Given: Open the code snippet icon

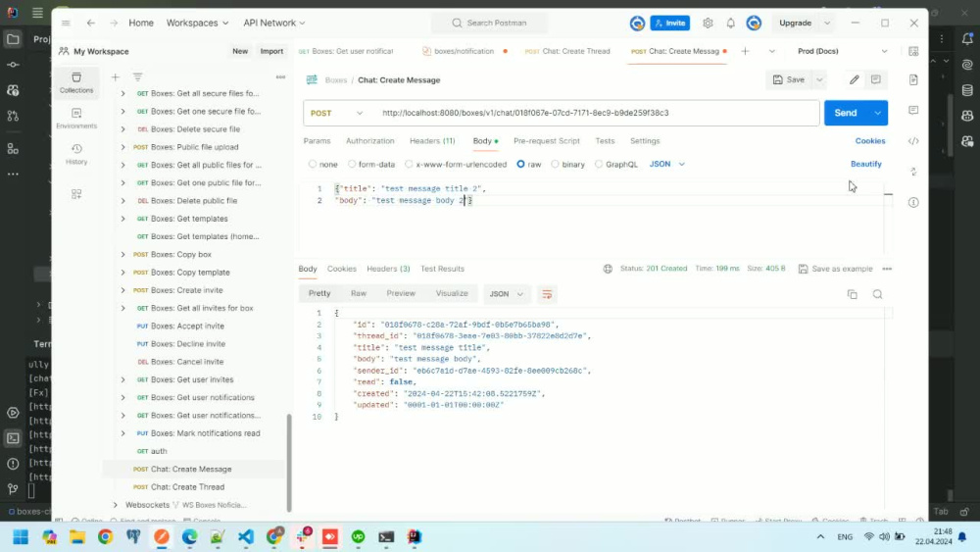Looking at the screenshot, I should click(x=913, y=140).
